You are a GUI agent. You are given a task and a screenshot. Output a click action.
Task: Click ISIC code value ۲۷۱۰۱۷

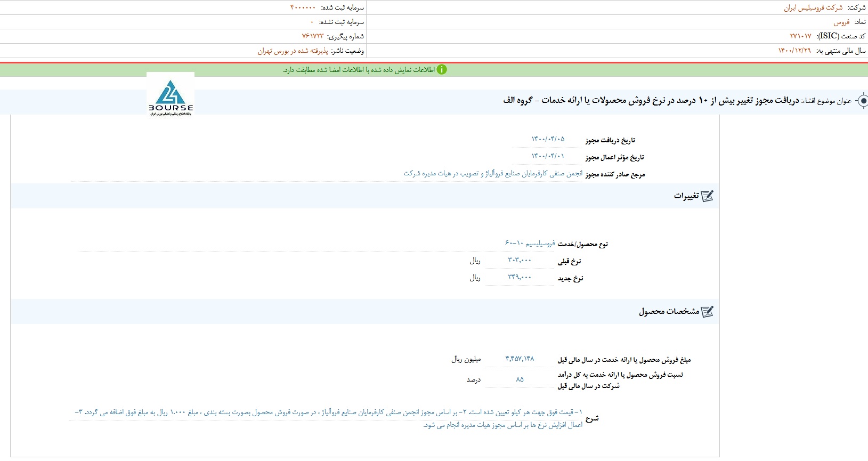pyautogui.click(x=801, y=36)
